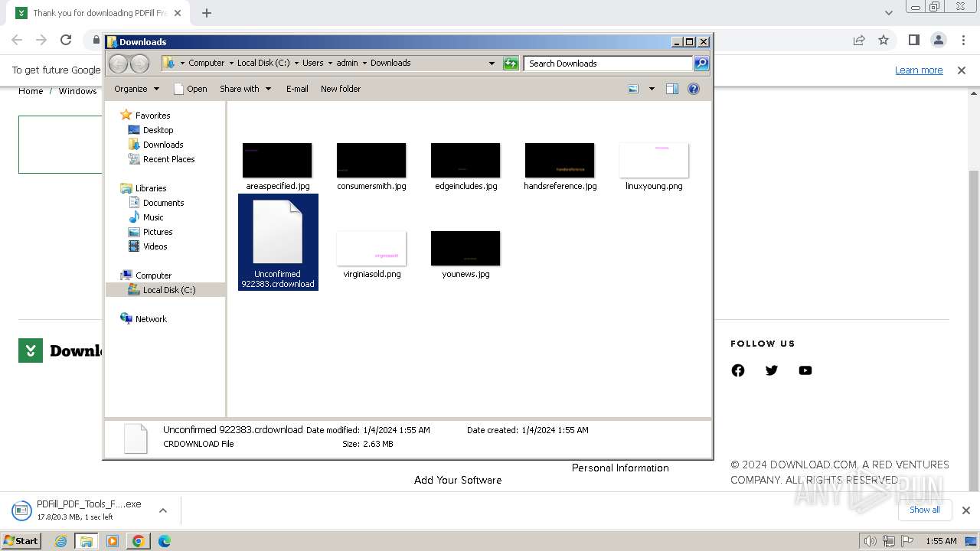Screen dimensions: 980x551
Task: Click Learn more link in Chrome infobar
Action: (x=919, y=70)
